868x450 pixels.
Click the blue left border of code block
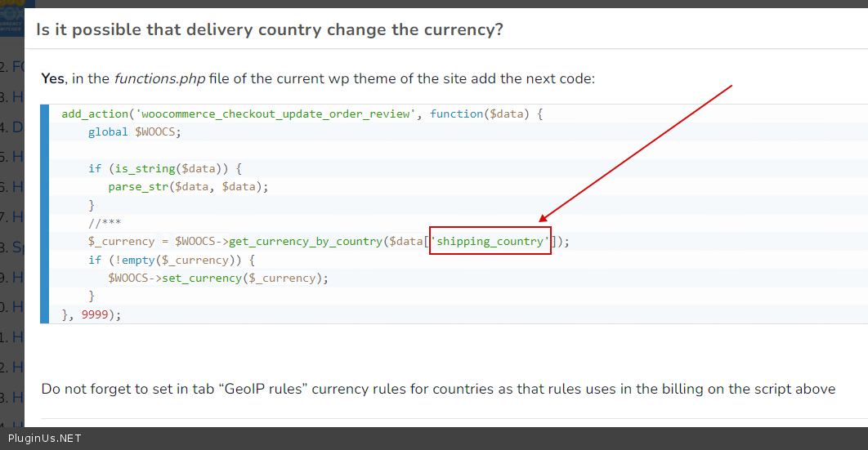[45, 214]
